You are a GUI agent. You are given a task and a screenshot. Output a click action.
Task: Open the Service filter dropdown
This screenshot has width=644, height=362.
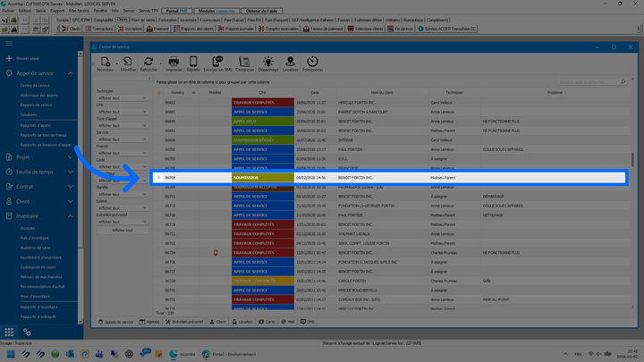pyautogui.click(x=122, y=139)
